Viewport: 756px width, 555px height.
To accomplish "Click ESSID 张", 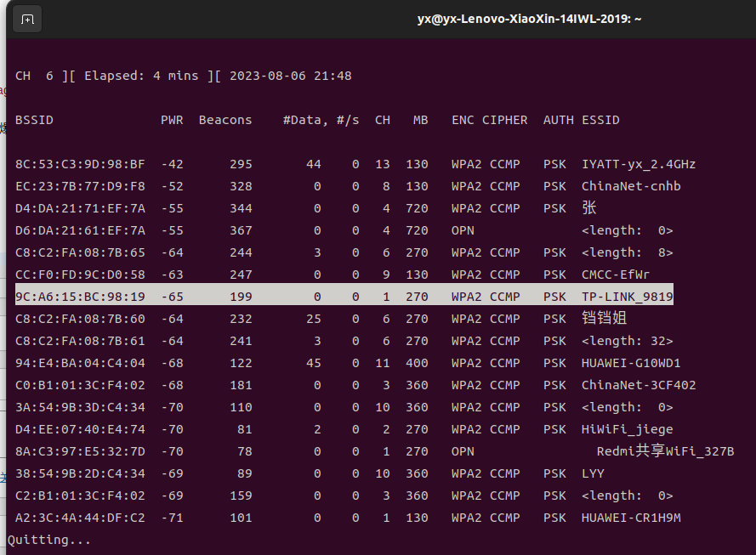I will [x=589, y=208].
